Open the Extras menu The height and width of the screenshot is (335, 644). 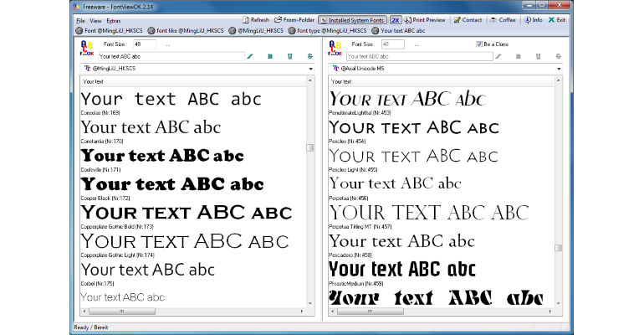pos(114,21)
